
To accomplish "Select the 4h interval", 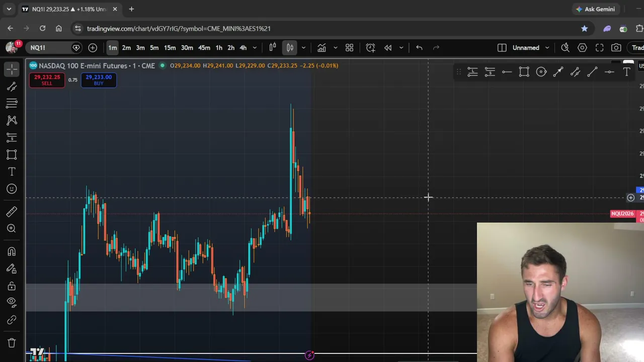I will click(x=243, y=48).
